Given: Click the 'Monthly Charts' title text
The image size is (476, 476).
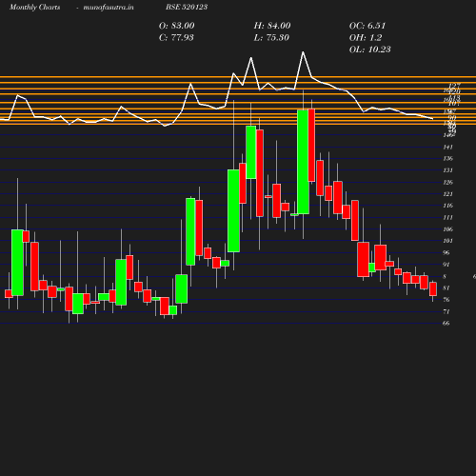Looking at the screenshot, I should point(35,7).
